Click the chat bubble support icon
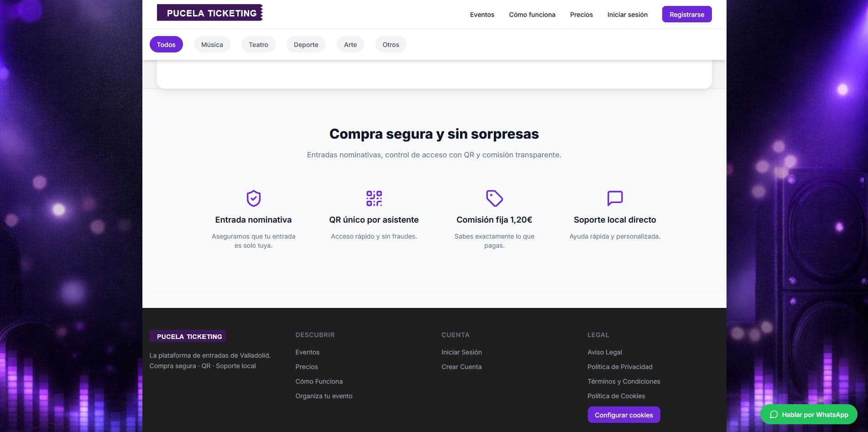This screenshot has width=868, height=432. coord(615,198)
